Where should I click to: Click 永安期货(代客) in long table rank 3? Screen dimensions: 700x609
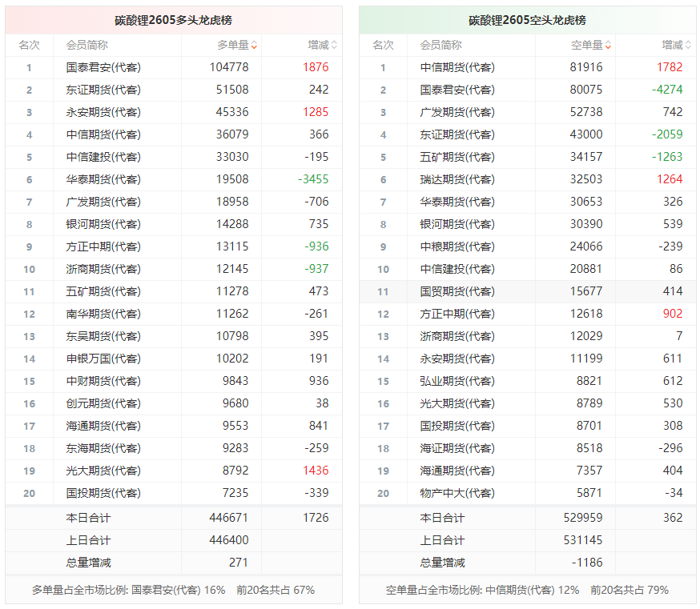pyautogui.click(x=103, y=112)
